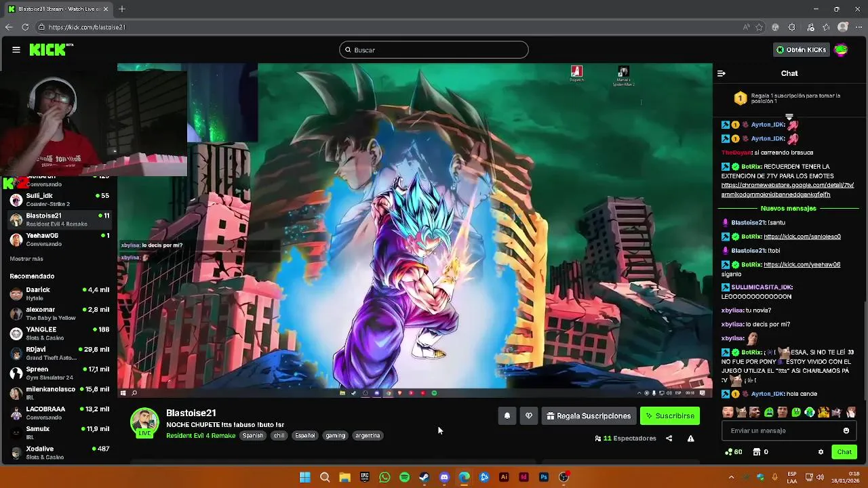Image resolution: width=868 pixels, height=488 pixels.
Task: Open Spotify from the taskbar
Action: 404,477
